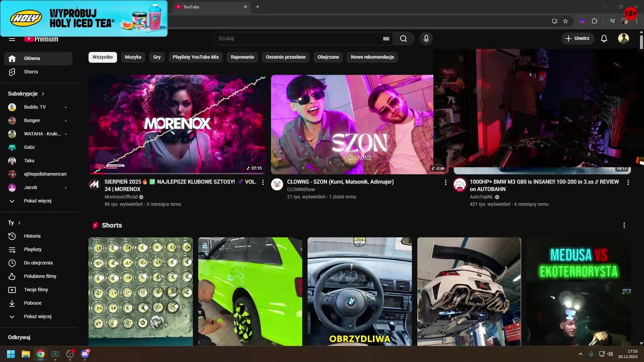This screenshot has width=644, height=362.
Task: Select the Playlisty YouTube Mix chip
Action: [196, 57]
